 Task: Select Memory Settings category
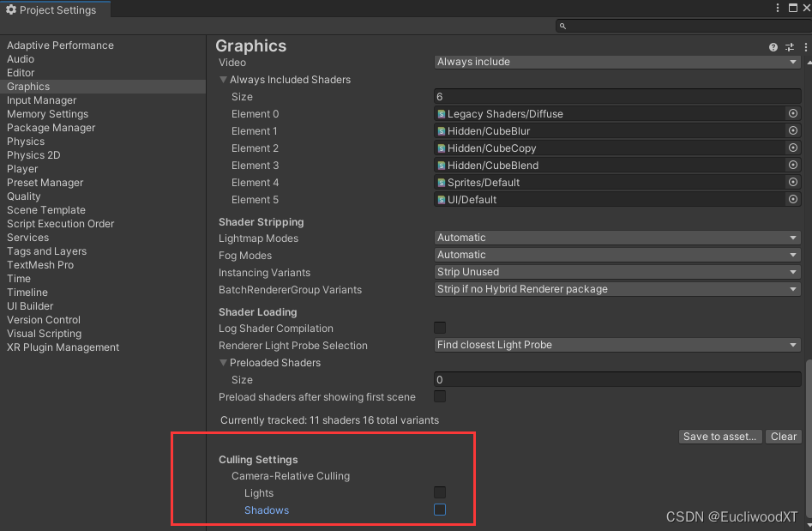tap(47, 114)
